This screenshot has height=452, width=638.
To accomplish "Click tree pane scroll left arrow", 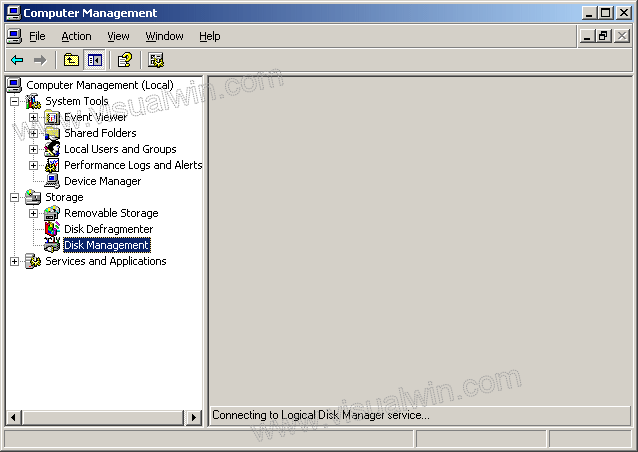I will [x=14, y=417].
